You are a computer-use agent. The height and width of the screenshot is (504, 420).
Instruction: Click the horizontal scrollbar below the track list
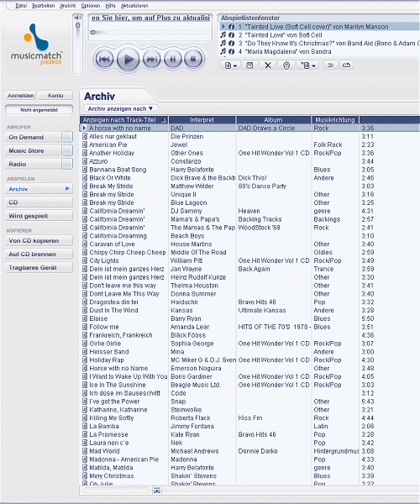pos(117,491)
